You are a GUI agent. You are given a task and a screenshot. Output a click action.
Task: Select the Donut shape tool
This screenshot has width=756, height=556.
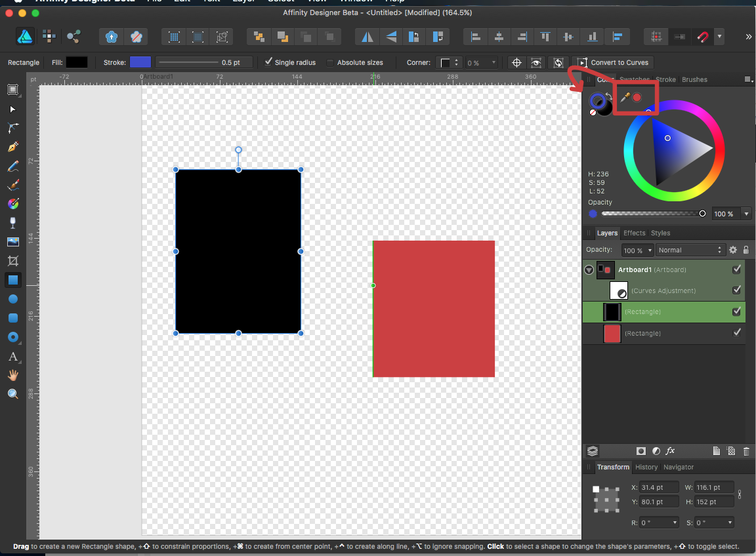tap(13, 337)
